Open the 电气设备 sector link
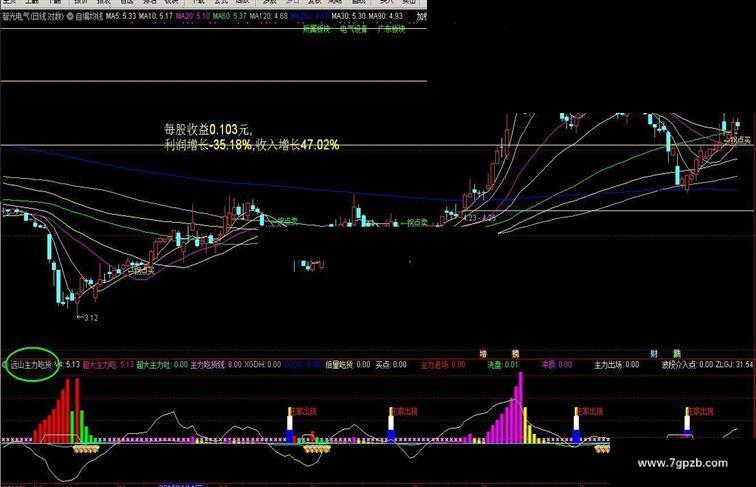 point(353,29)
